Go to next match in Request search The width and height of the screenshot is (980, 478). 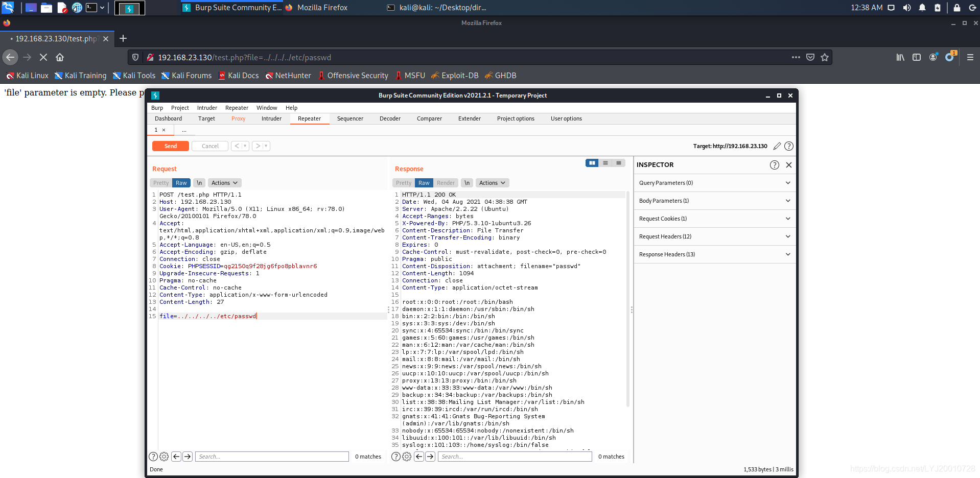pyautogui.click(x=188, y=457)
